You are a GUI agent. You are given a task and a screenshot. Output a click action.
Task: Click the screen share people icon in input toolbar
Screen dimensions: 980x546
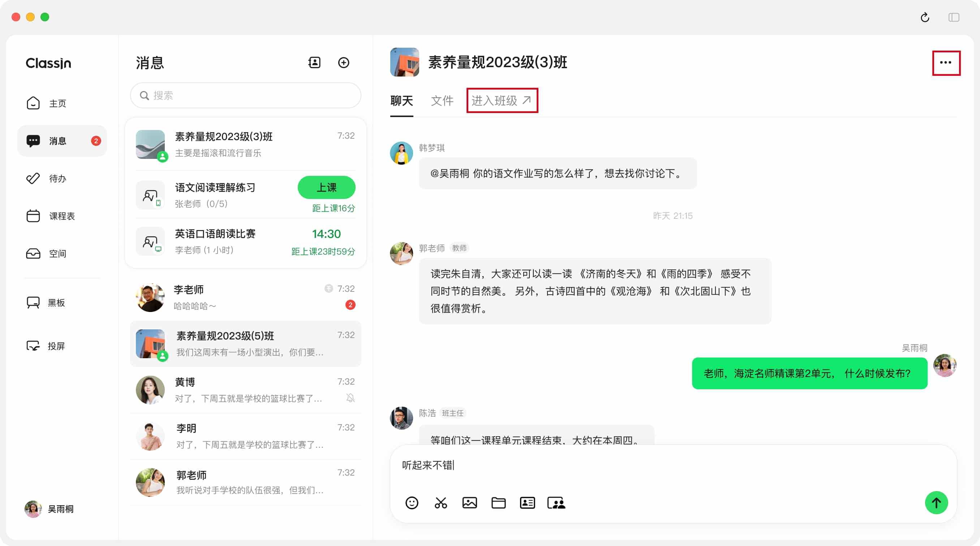point(556,503)
